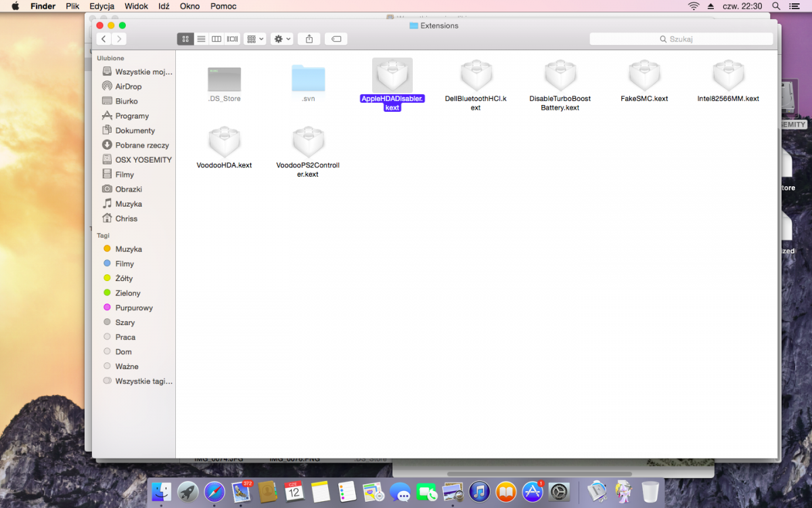
Task: Click the Szukaj search field
Action: [x=681, y=39]
